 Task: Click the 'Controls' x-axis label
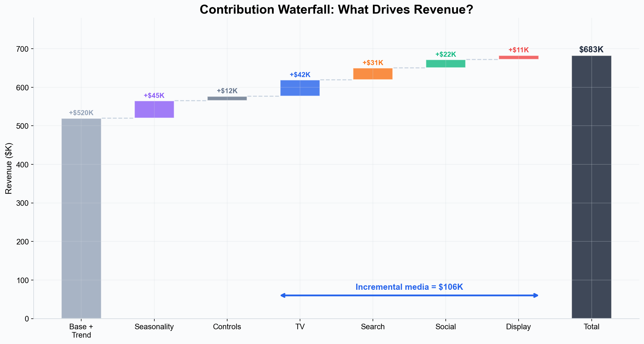[x=227, y=327]
